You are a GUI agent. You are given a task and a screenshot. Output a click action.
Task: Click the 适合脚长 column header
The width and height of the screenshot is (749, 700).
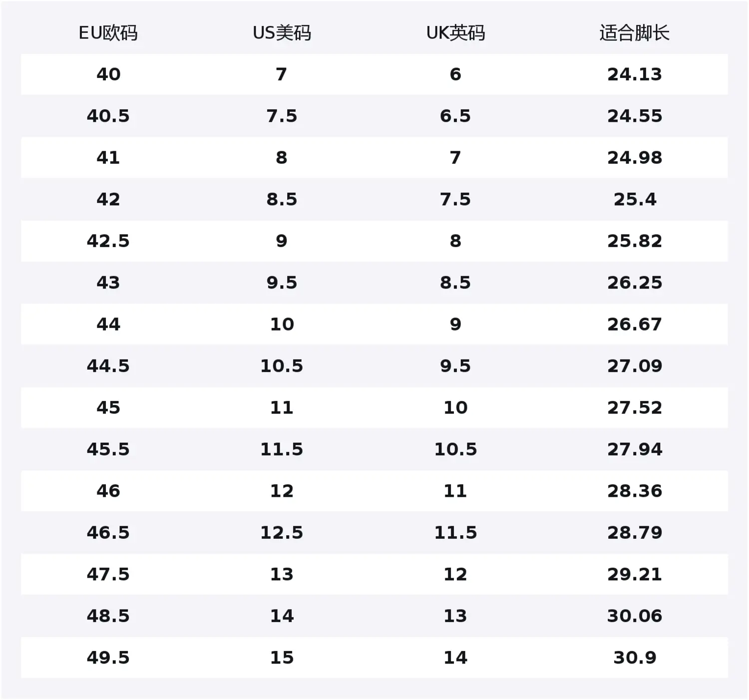pyautogui.click(x=635, y=33)
